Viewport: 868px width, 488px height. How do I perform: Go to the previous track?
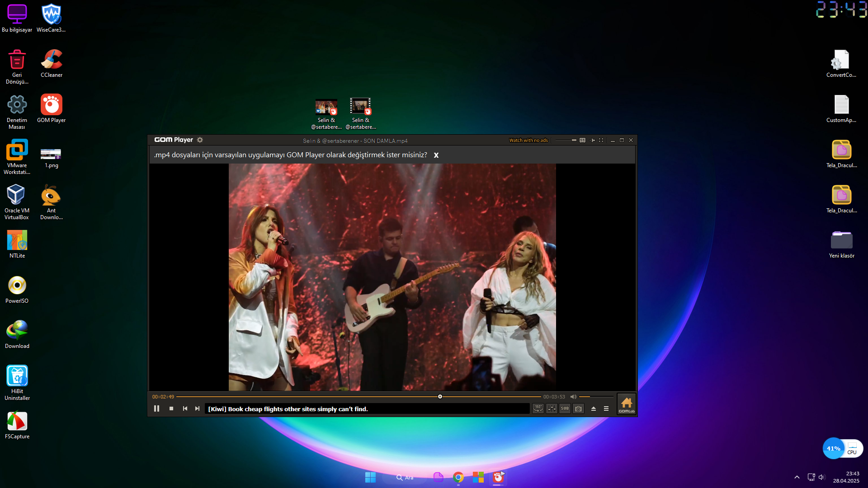coord(185,408)
